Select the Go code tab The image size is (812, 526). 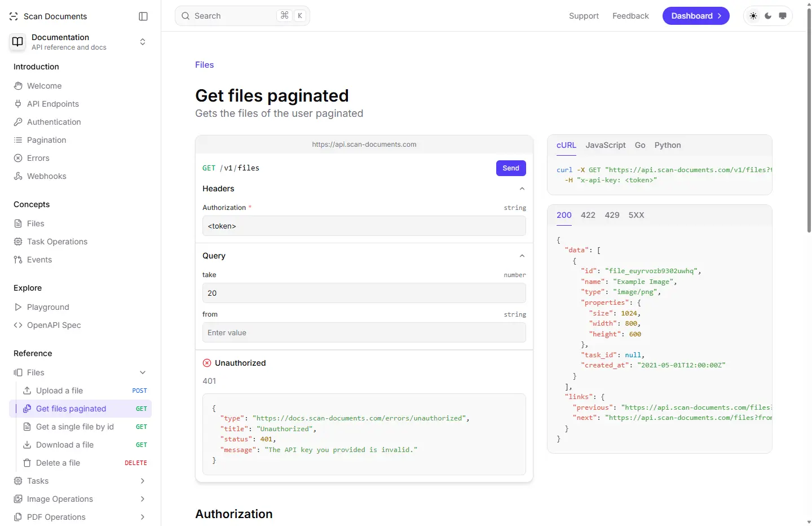pos(640,145)
